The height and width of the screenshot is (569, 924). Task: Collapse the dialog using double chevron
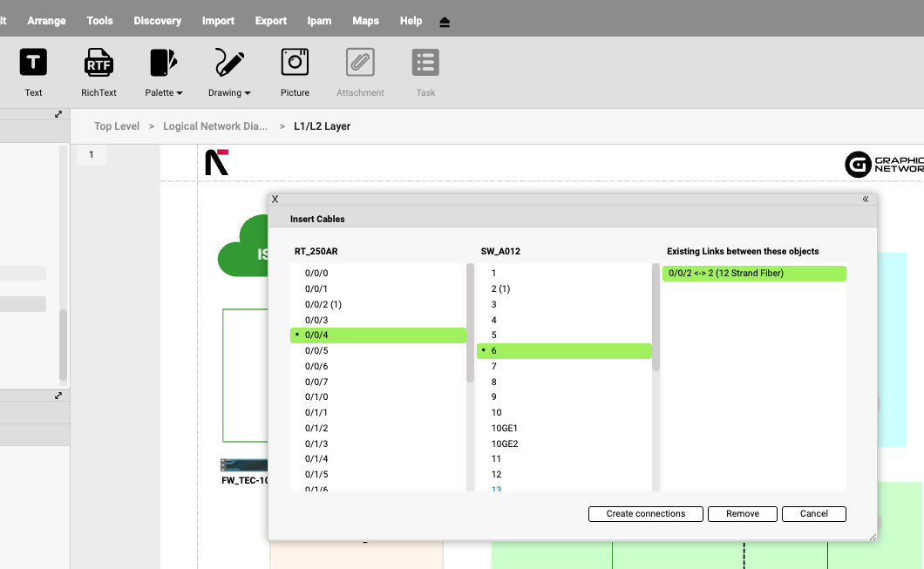coord(866,200)
